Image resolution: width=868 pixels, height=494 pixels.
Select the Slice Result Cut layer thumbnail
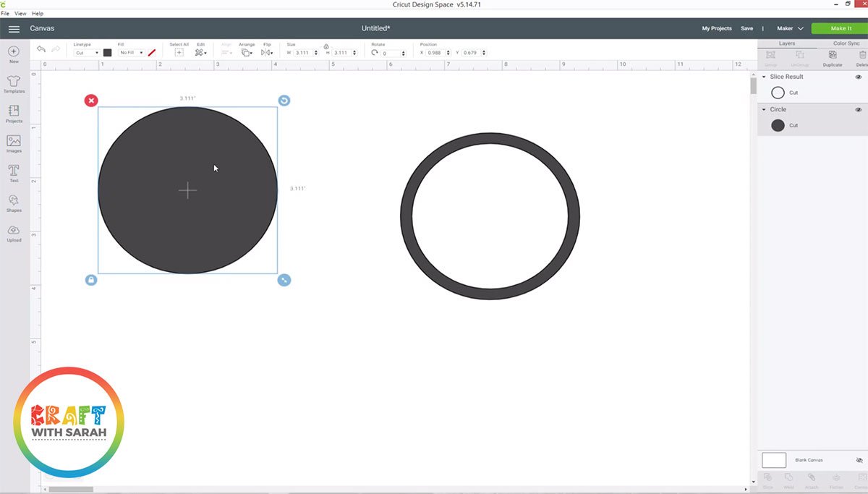coord(778,93)
